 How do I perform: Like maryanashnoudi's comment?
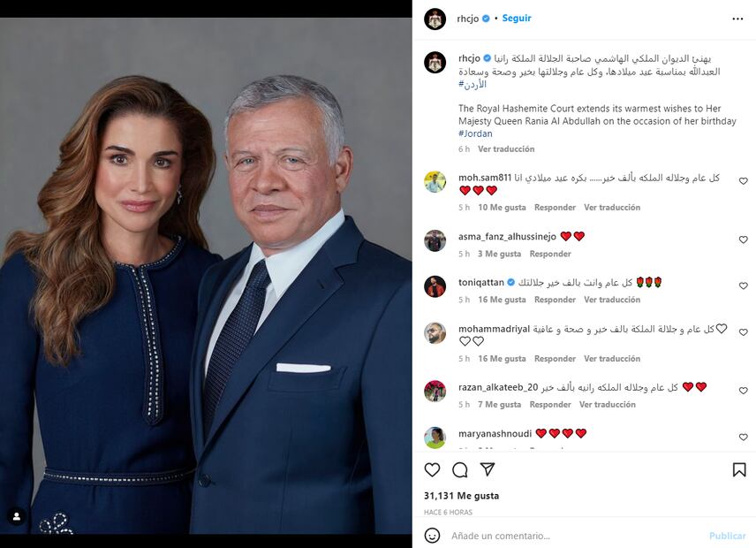coord(743,437)
